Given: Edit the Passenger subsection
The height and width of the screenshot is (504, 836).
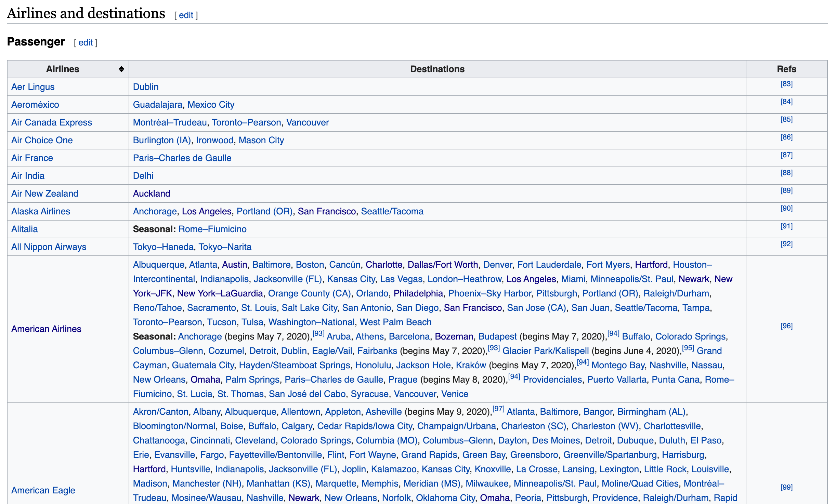Looking at the screenshot, I should tap(86, 42).
